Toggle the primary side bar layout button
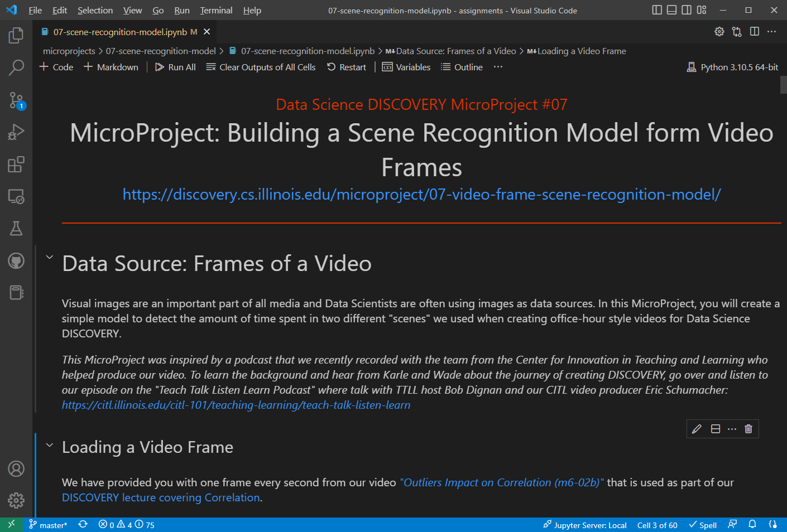The height and width of the screenshot is (532, 787). (x=657, y=10)
